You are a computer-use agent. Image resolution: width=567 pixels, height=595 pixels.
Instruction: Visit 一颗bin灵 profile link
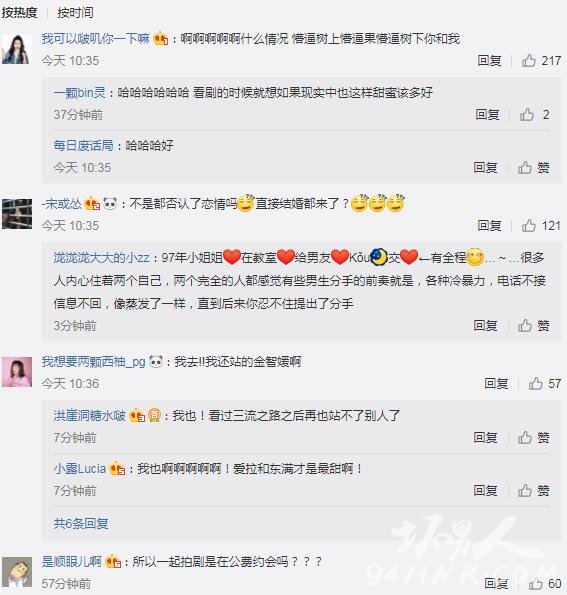tap(79, 93)
